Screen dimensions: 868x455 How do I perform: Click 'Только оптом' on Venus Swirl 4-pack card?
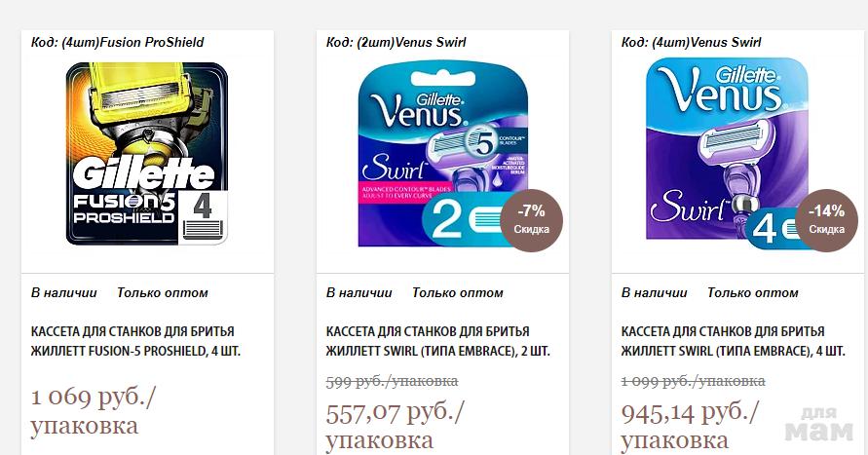point(753,293)
